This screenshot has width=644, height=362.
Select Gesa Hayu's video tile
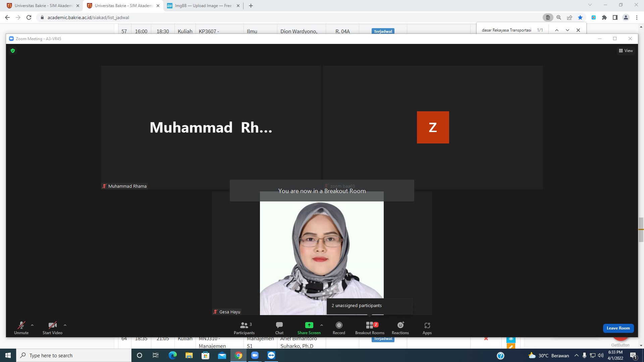point(322,253)
